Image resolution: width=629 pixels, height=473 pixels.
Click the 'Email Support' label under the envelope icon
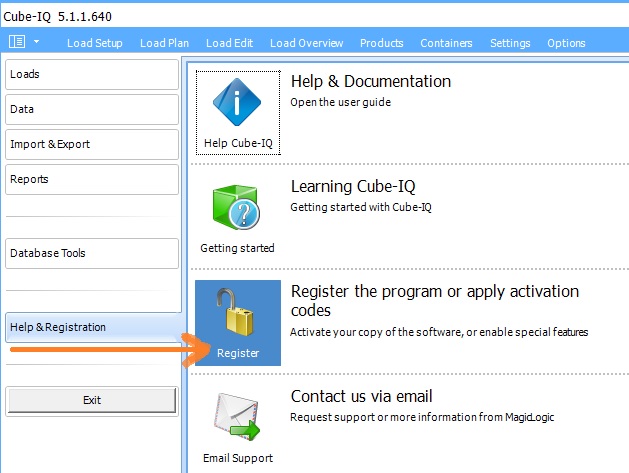coord(238,458)
